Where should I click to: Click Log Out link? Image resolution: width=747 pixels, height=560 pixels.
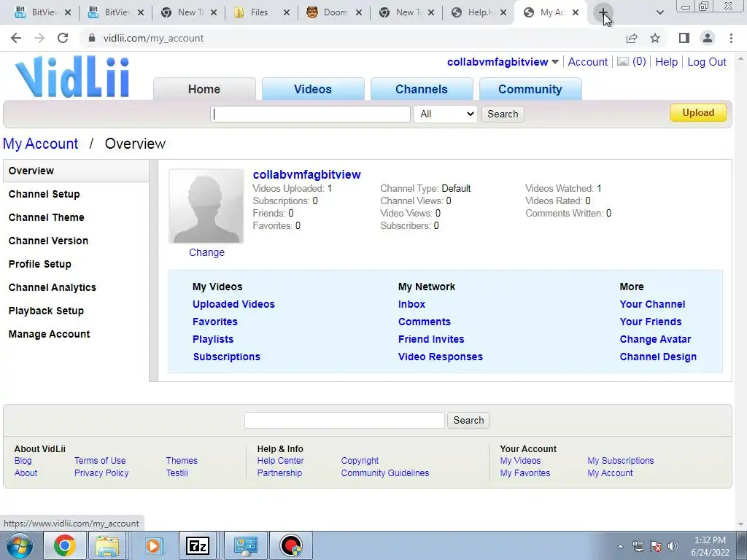[706, 62]
